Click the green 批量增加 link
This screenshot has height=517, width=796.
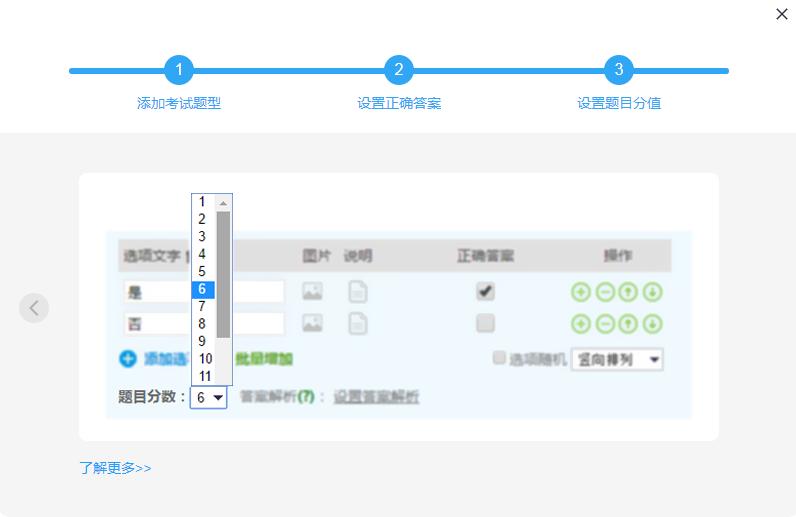coord(264,359)
